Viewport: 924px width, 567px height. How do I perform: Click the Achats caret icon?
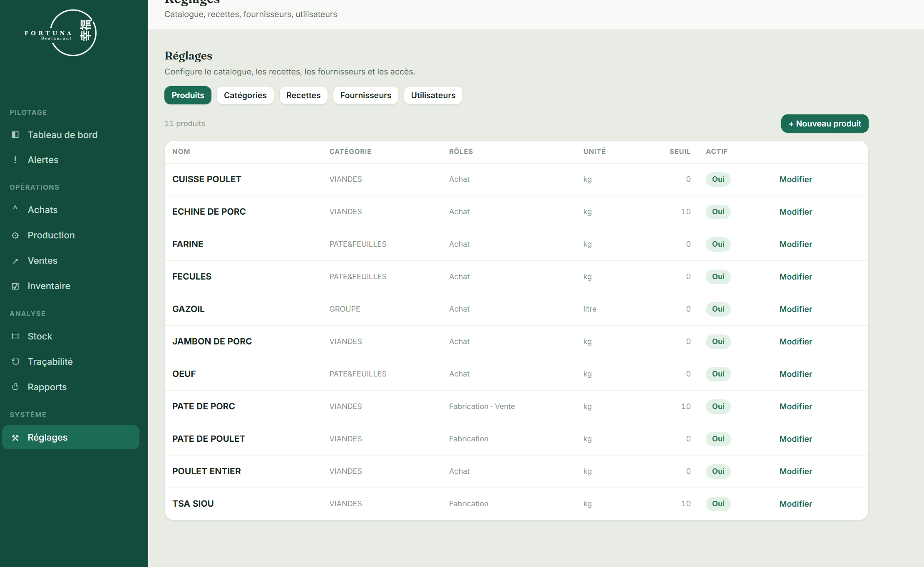(15, 208)
